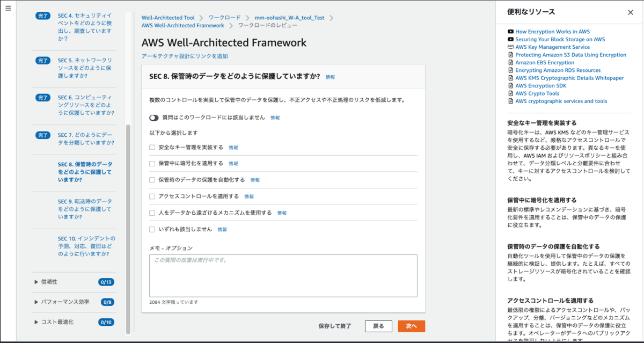The height and width of the screenshot is (343, 644).
Task: Click document icon beside Protecting Amazon S3 Data
Action: [x=510, y=55]
